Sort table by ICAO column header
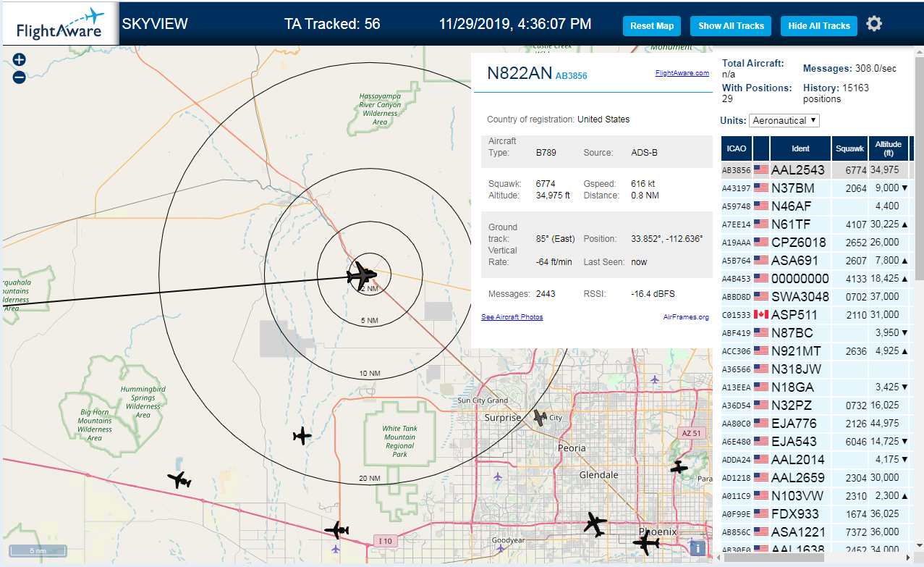The width and height of the screenshot is (924, 567). pyautogui.click(x=737, y=148)
